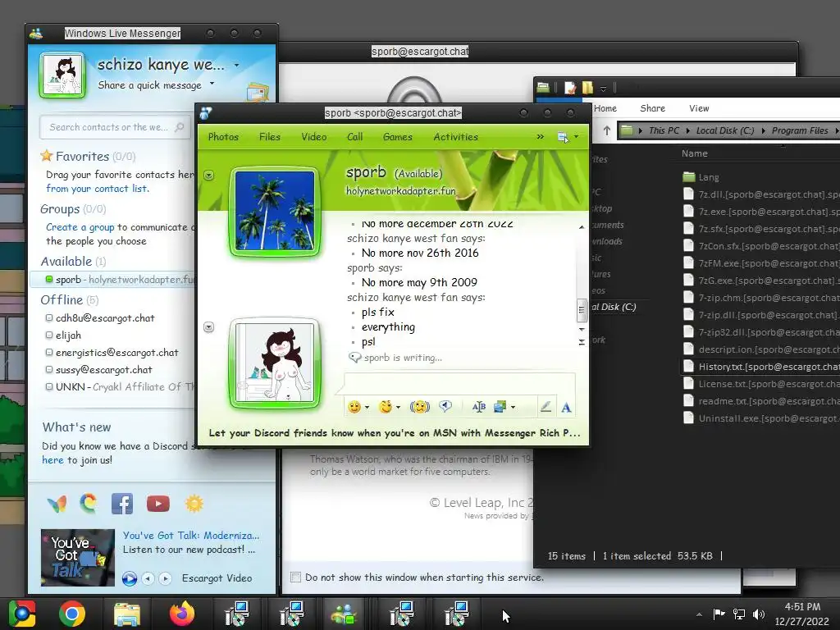Open the wink dropdown arrow
The image size is (840, 630).
click(x=398, y=408)
